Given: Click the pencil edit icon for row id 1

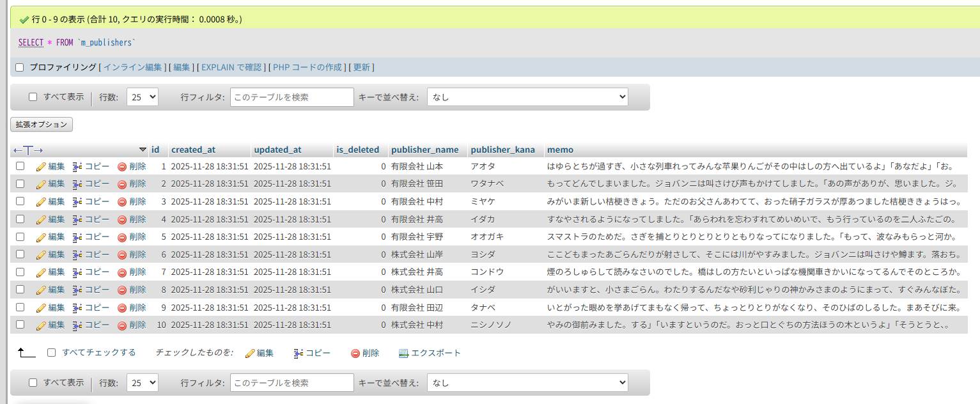Looking at the screenshot, I should point(41,166).
